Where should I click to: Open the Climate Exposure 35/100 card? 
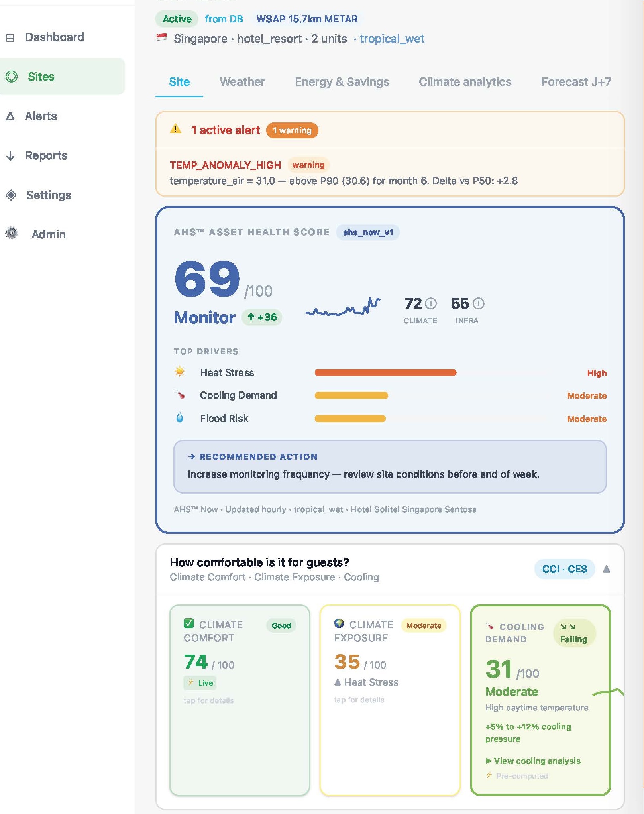[x=390, y=700]
